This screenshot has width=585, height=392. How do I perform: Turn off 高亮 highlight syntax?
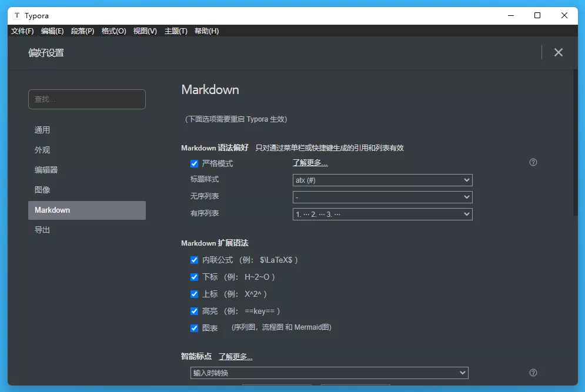[x=194, y=311]
